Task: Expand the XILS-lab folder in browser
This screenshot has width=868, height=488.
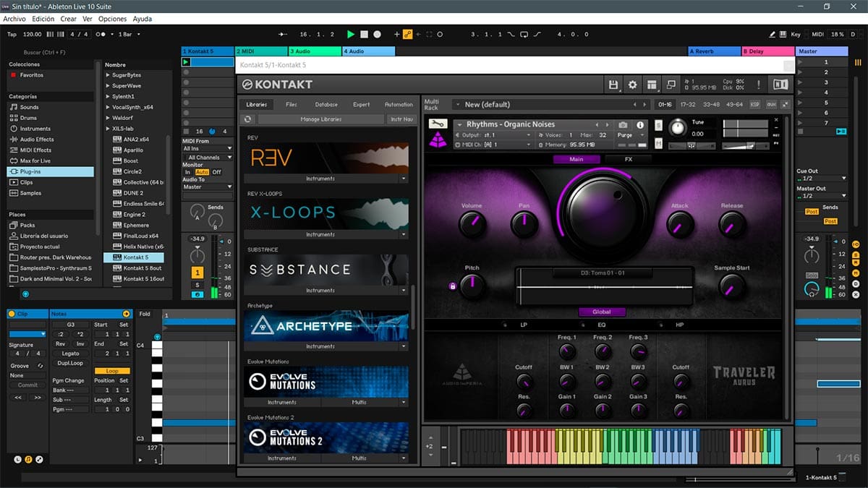Action: tap(108, 128)
